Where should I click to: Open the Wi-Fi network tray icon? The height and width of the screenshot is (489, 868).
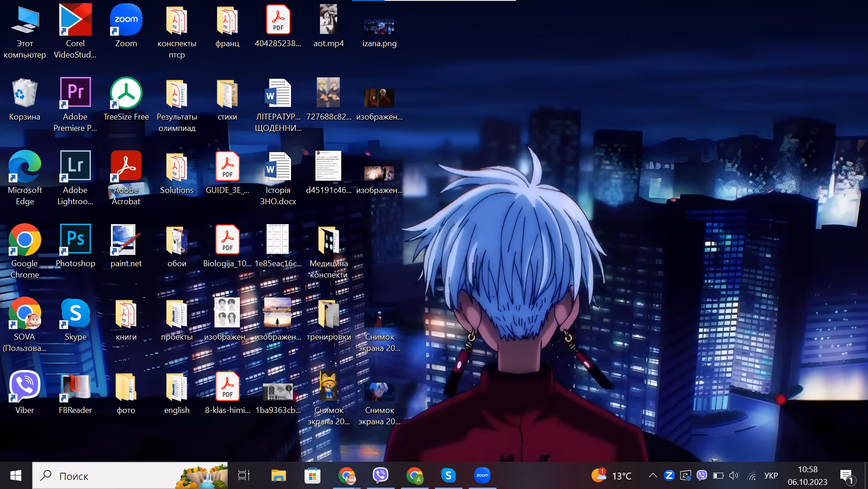[751, 475]
